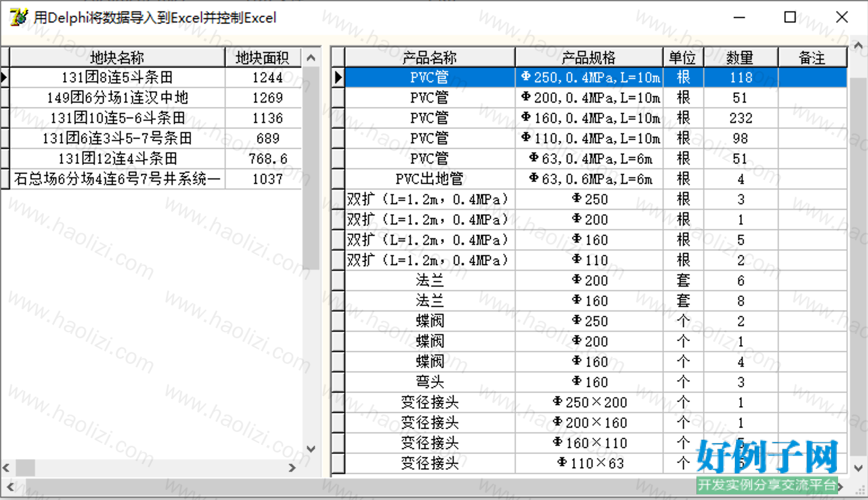Viewport: 868px width, 500px height.
Task: Click the 数量 column header
Action: click(x=740, y=58)
